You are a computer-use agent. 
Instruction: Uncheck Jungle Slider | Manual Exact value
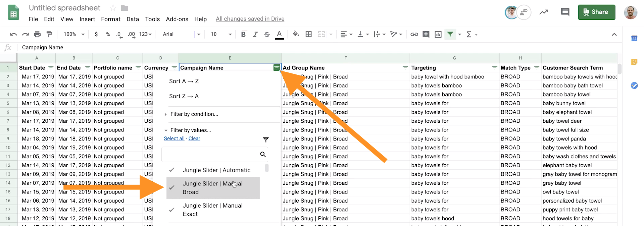pos(171,210)
